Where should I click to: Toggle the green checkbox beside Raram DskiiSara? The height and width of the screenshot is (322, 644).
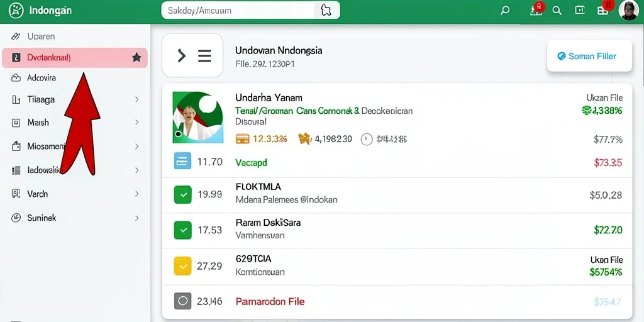coord(183,230)
